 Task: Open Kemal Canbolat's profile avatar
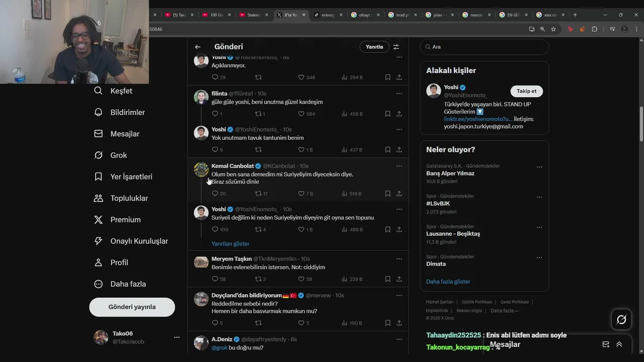[201, 169]
